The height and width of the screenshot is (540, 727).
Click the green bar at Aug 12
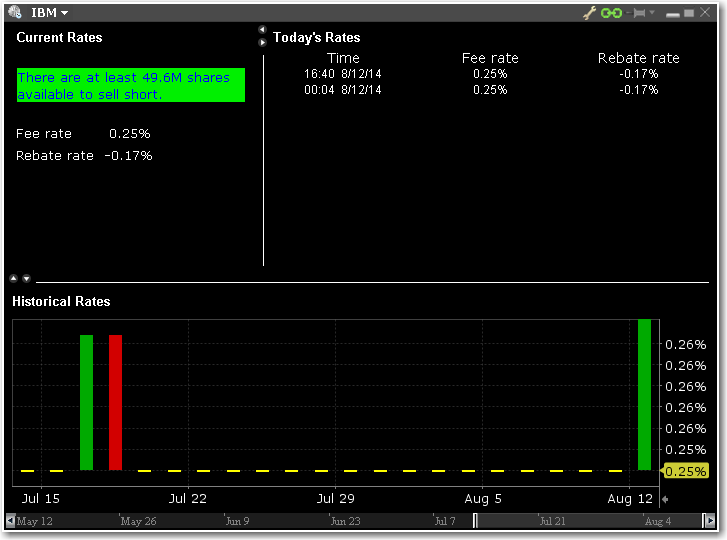click(x=644, y=394)
